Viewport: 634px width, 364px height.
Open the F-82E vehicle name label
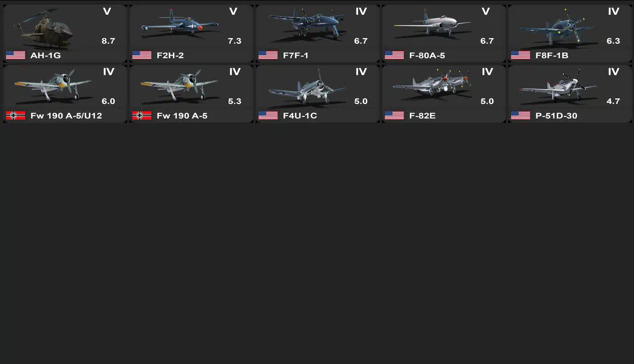tap(423, 116)
